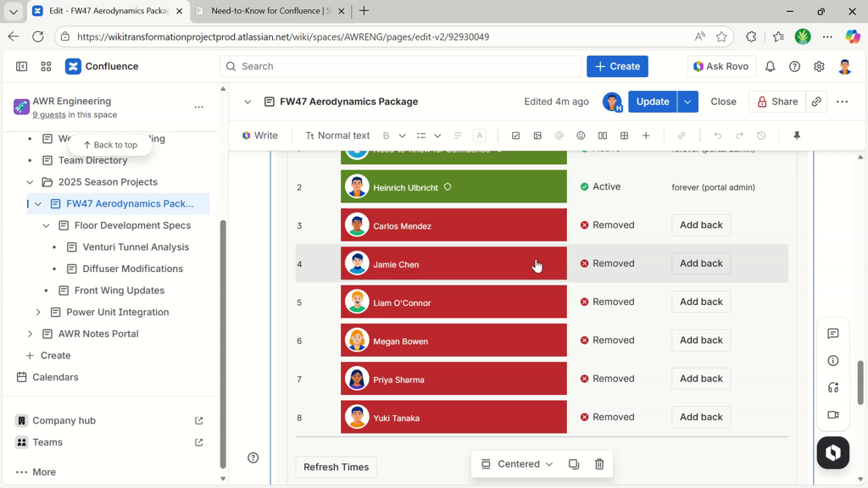Image resolution: width=868 pixels, height=488 pixels.
Task: Pin the editor toolbar
Action: [x=797, y=136]
